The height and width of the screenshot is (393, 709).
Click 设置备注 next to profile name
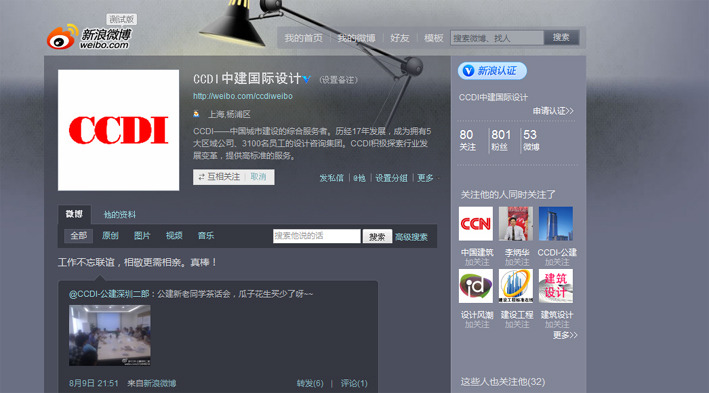click(339, 80)
